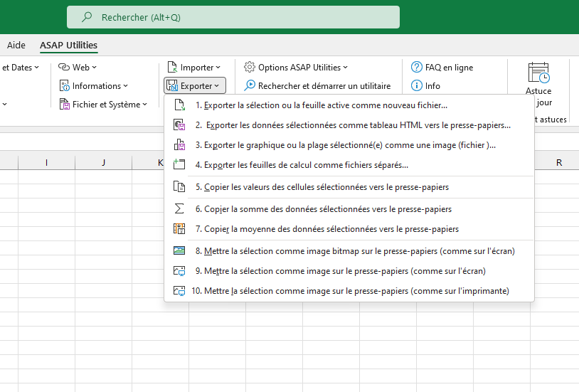Click in the Rechercher (Alt+Q) search field
Image resolution: width=579 pixels, height=392 pixels.
pos(233,17)
